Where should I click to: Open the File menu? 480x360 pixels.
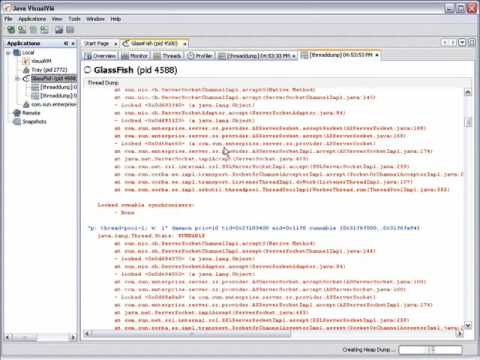(x=8, y=19)
